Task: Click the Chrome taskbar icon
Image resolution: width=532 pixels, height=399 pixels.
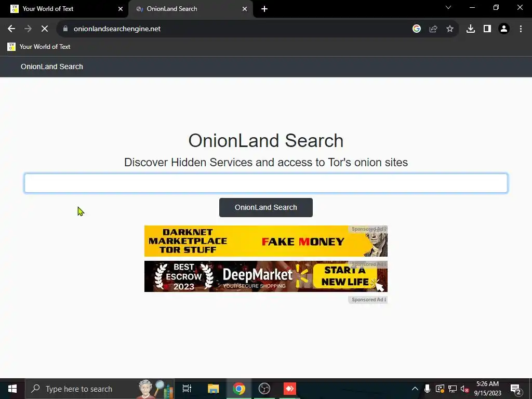Action: point(239,389)
